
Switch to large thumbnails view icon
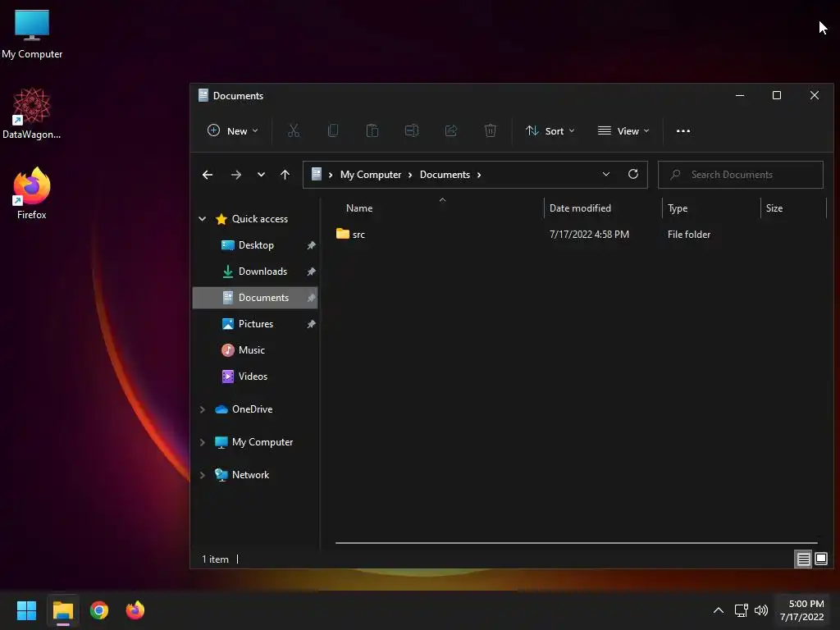821,559
